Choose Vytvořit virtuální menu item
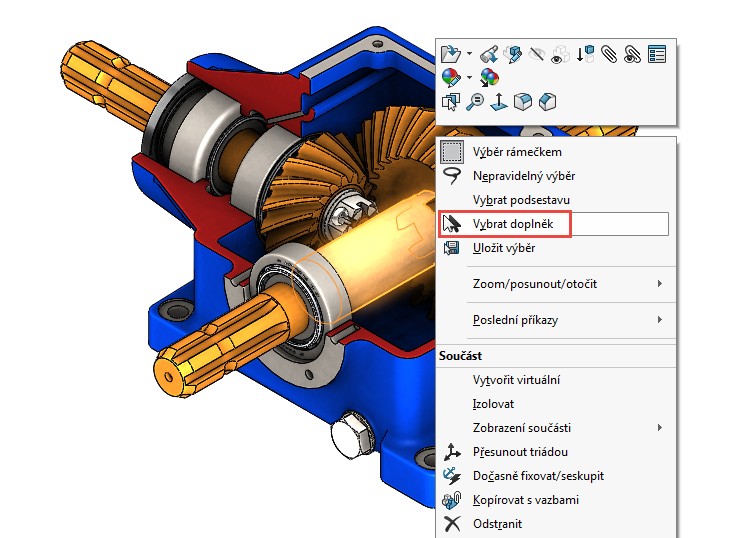Screen dimensions: 750x538 pyautogui.click(x=557, y=380)
